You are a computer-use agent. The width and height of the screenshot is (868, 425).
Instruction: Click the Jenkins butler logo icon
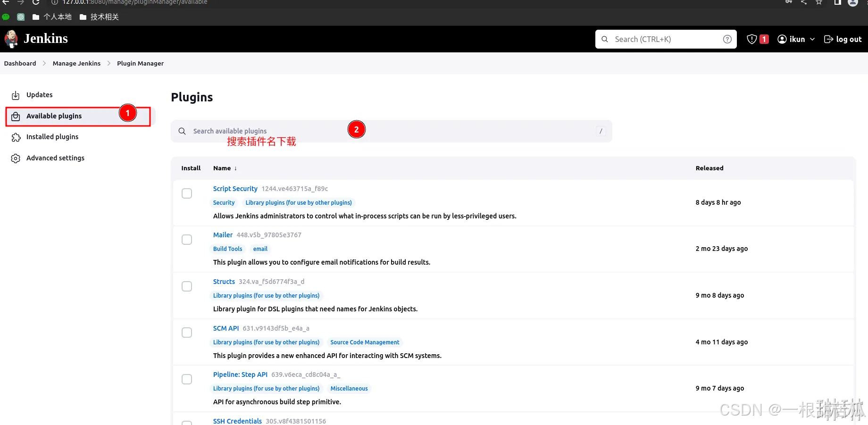[x=11, y=39]
